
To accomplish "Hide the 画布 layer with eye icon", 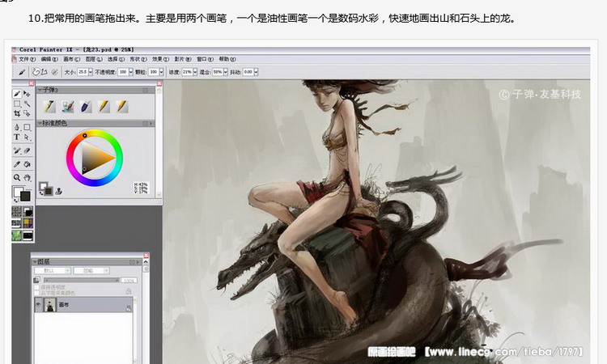I will [38, 305].
